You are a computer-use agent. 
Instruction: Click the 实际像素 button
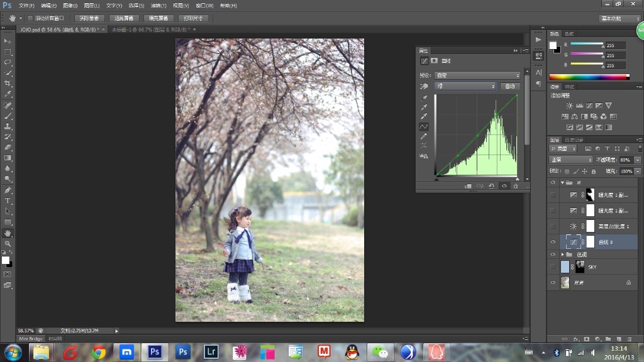click(89, 18)
